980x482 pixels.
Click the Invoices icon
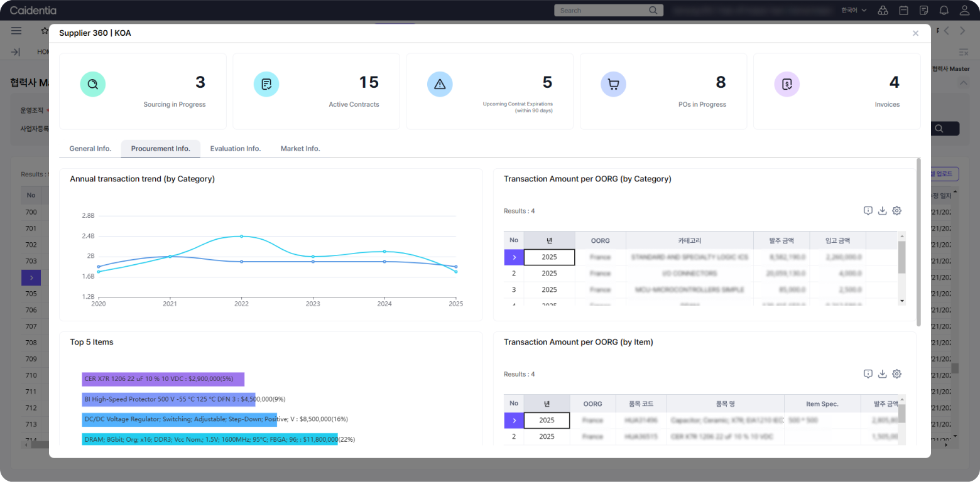point(787,84)
